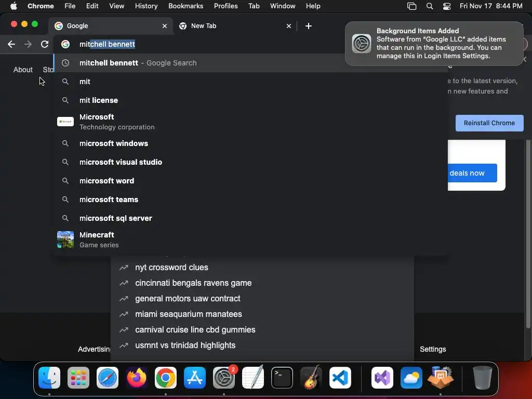This screenshot has width=532, height=399.
Task: Click the date and time in menu bar
Action: click(x=491, y=6)
